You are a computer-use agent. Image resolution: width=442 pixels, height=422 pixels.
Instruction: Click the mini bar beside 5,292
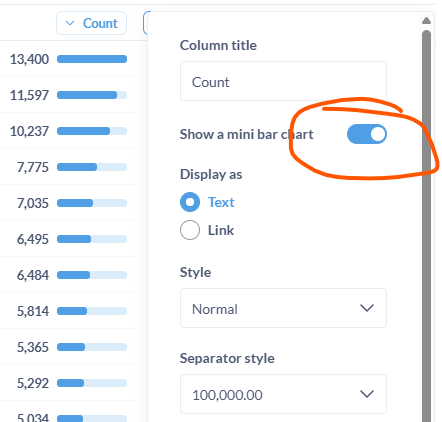point(92,383)
